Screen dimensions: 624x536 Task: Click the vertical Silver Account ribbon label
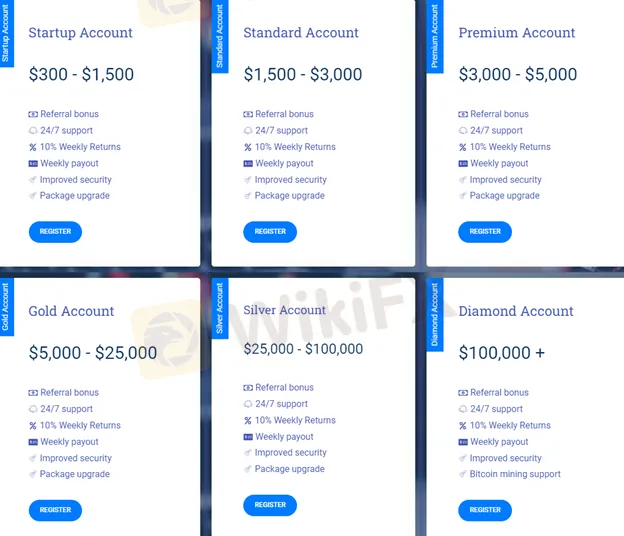220,309
